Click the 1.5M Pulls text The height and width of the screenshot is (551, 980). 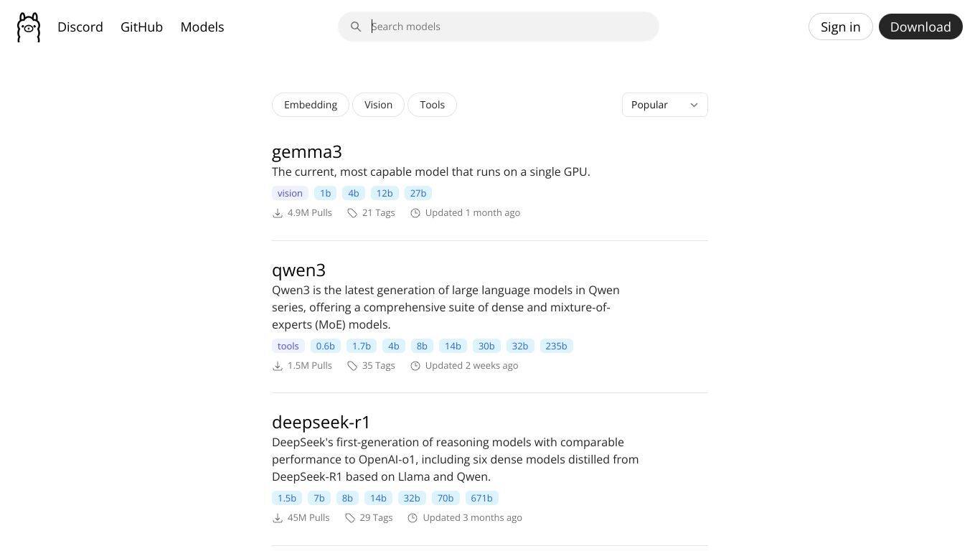click(x=310, y=366)
